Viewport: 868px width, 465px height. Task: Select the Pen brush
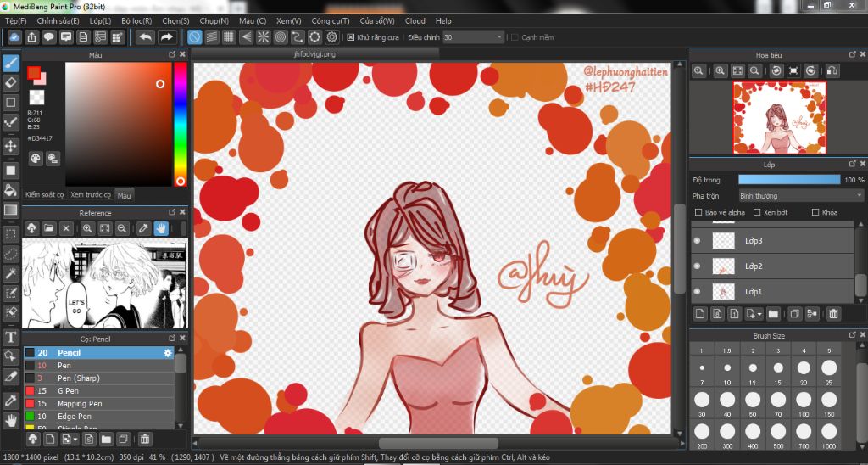click(x=99, y=365)
